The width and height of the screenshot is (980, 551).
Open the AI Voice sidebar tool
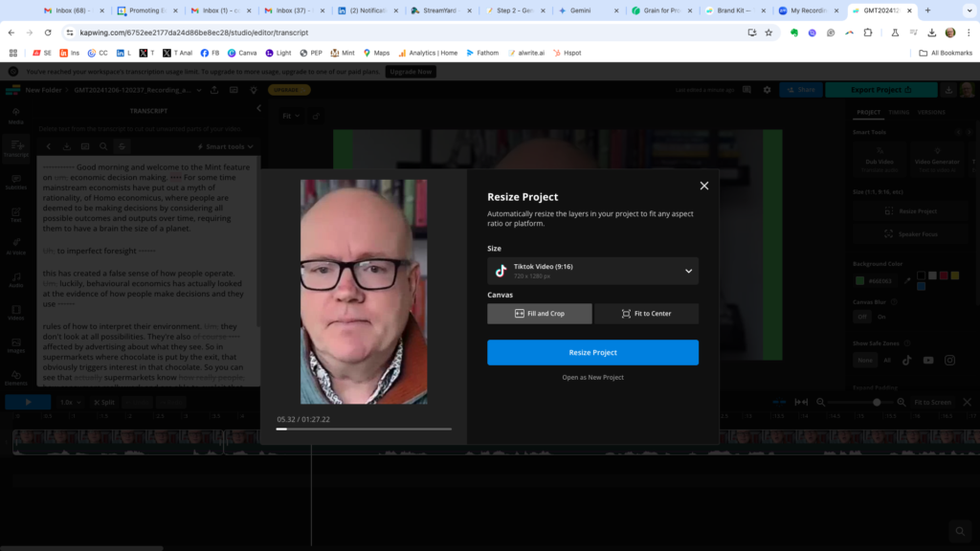[15, 246]
